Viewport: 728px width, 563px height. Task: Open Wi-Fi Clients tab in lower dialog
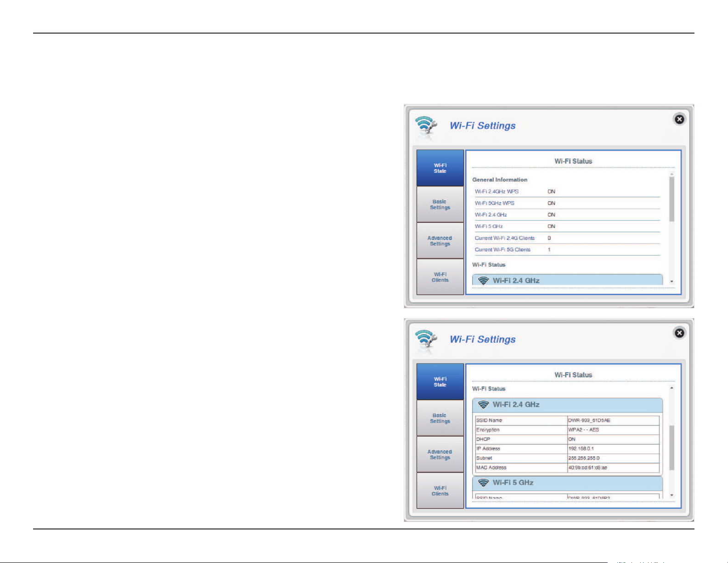tap(440, 491)
